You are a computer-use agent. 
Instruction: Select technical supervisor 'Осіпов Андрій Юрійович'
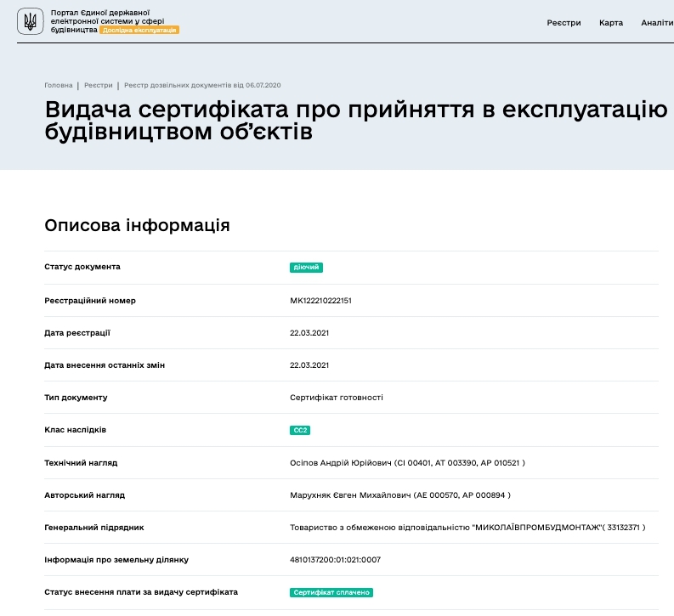407,463
